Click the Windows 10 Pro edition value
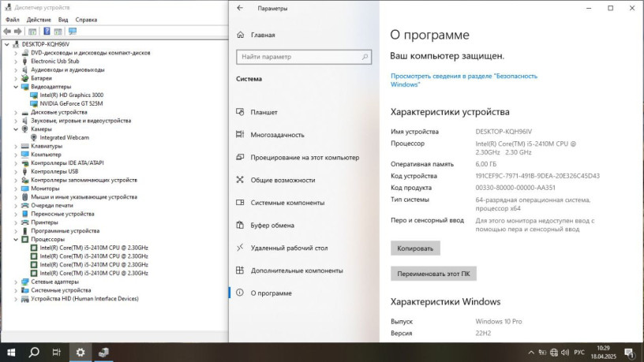The height and width of the screenshot is (362, 644). [x=499, y=321]
